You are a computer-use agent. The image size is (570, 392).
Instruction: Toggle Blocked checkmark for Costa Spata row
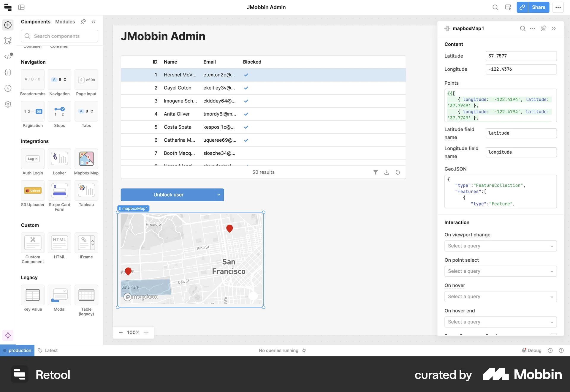[246, 127]
